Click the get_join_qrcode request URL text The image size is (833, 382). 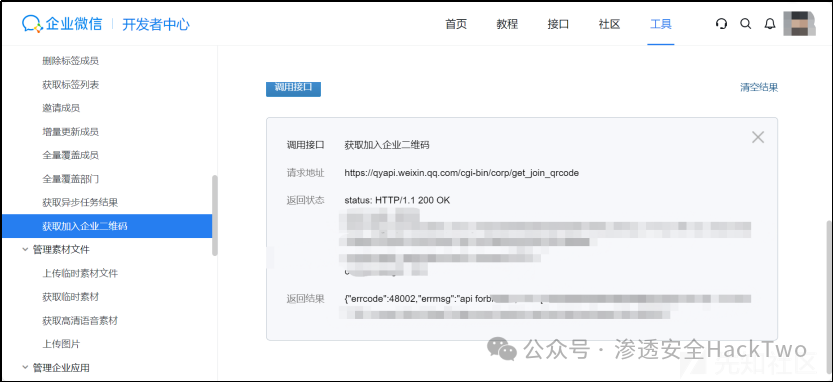pos(462,173)
